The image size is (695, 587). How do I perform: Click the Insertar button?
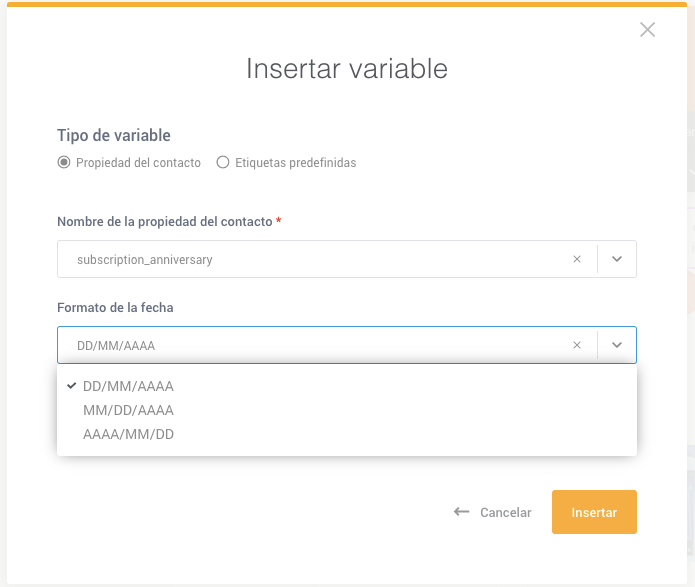click(594, 512)
